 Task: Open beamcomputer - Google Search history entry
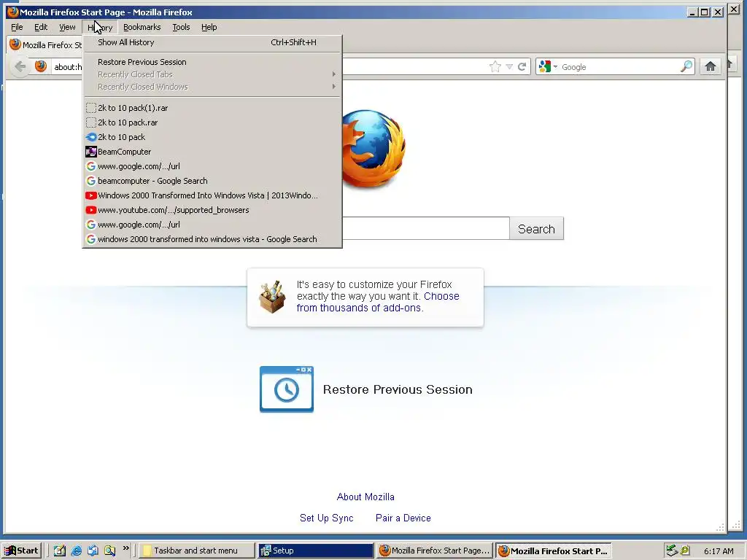tap(212, 181)
